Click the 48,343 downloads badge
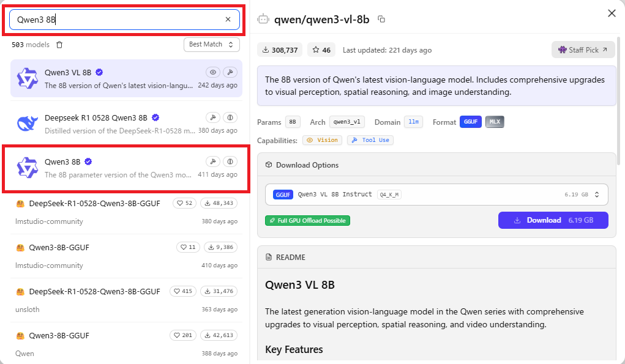Screen dimensions: 625x364 click(219, 203)
